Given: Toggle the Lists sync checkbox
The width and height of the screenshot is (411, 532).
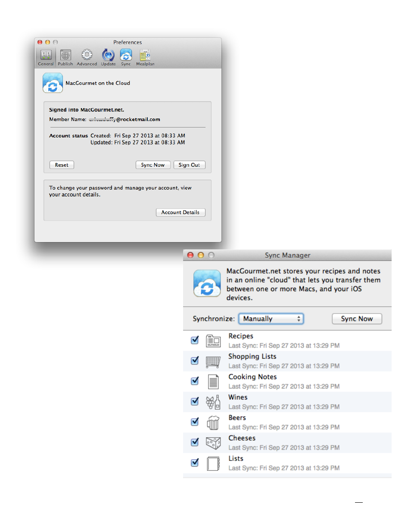Looking at the screenshot, I should point(195,463).
